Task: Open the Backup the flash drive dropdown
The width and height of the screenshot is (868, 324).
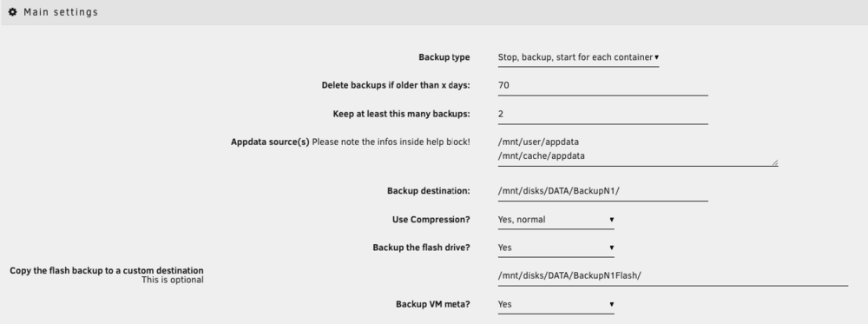Action: [556, 248]
